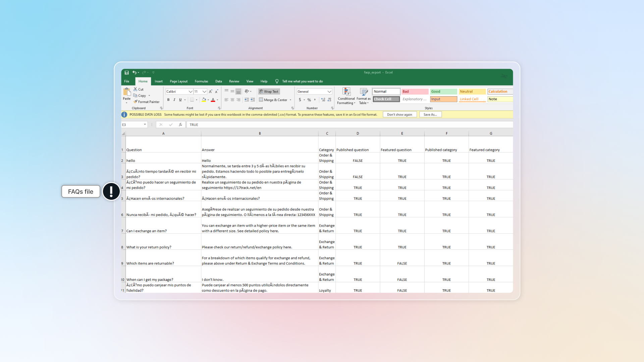Click the Insert Function fx icon
Screen dimensions: 644x362
coord(180,125)
